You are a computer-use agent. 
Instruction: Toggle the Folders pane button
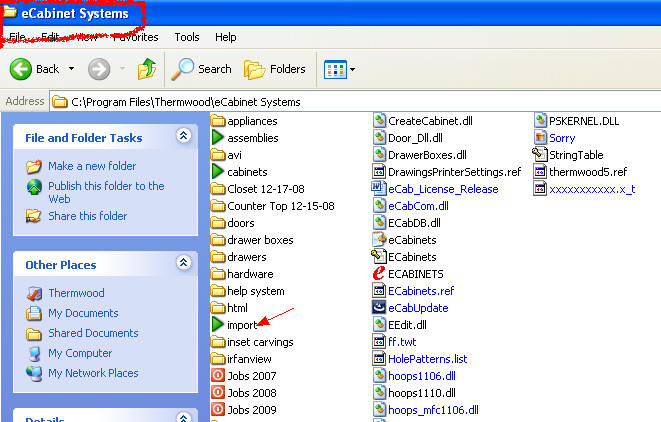click(274, 69)
